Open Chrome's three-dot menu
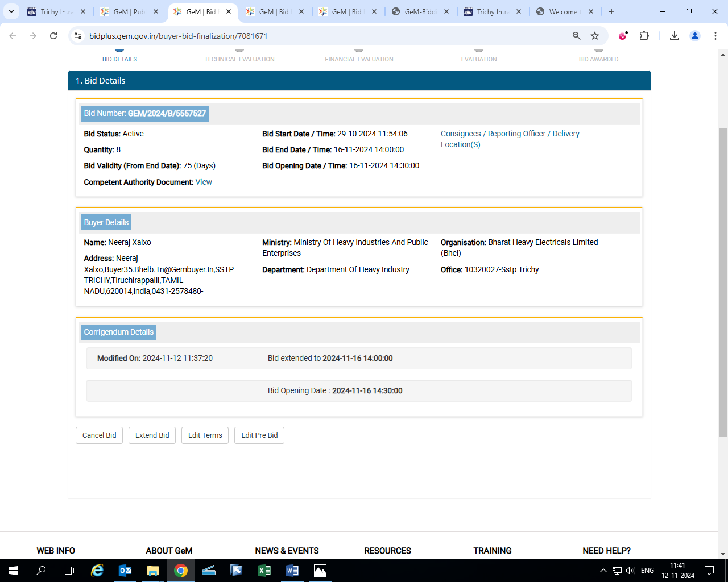This screenshot has width=728, height=582. pos(715,36)
